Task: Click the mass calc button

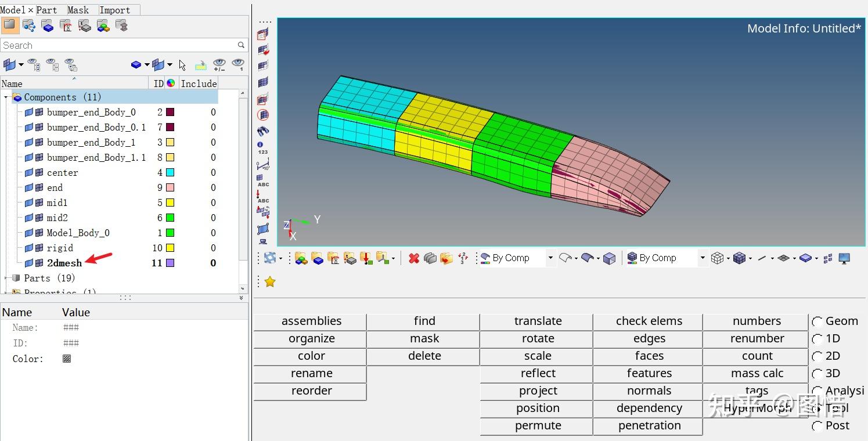Action: pyautogui.click(x=757, y=374)
